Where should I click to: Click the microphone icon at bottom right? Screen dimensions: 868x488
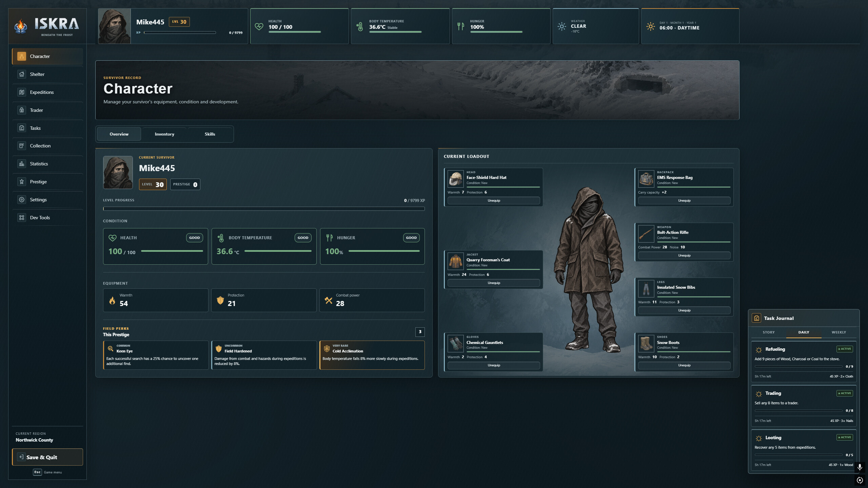coord(860,467)
